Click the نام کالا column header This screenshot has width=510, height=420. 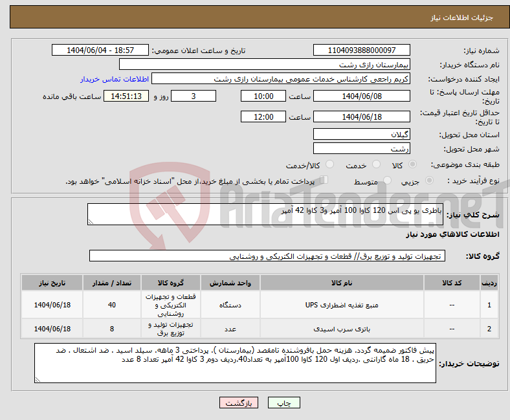click(342, 283)
